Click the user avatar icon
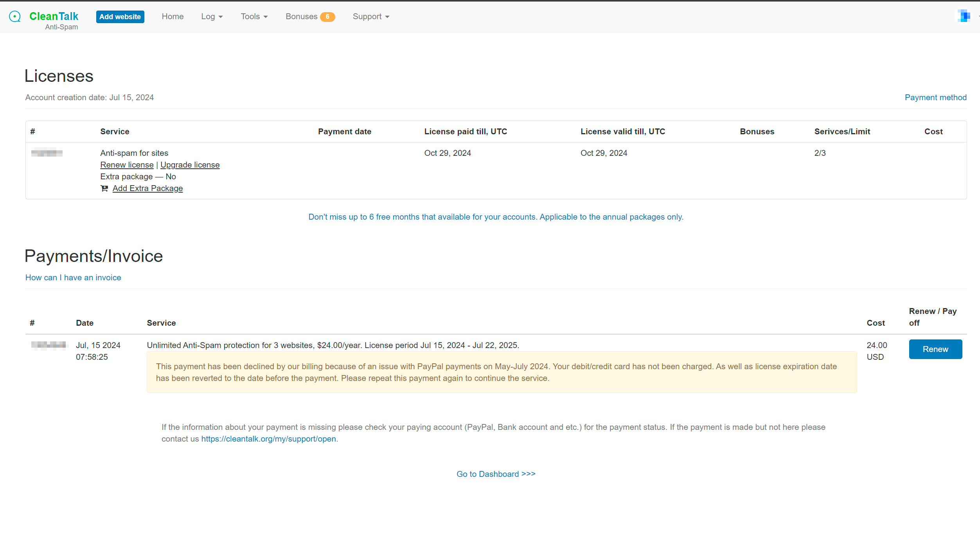Viewport: 980px width, 534px height. [964, 16]
